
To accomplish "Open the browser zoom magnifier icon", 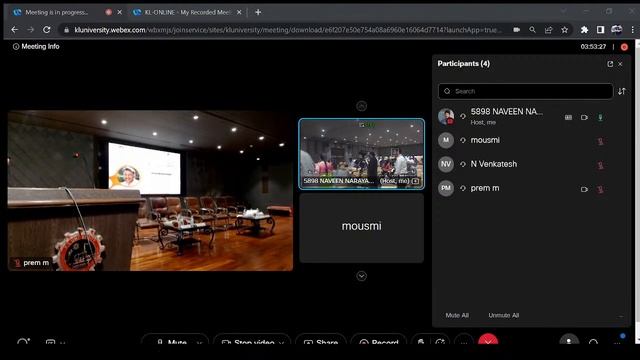I will point(532,30).
